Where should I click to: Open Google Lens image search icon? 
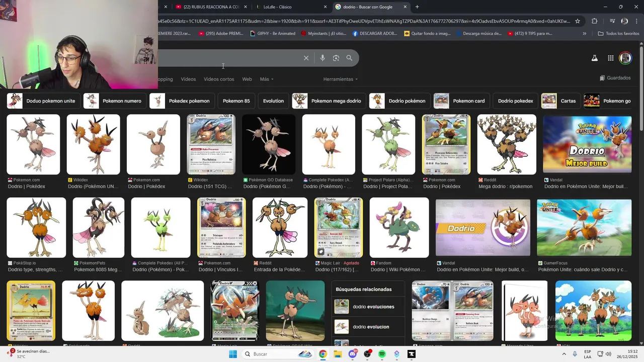[x=336, y=58]
